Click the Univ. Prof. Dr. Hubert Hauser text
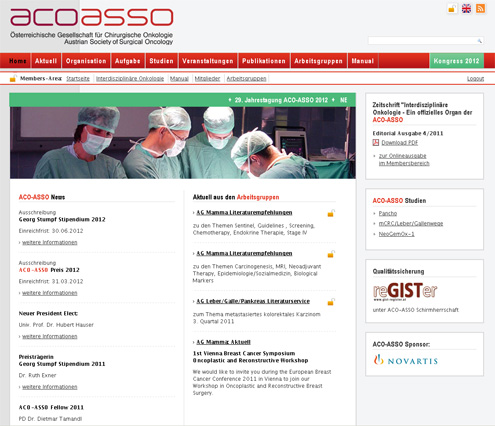Image resolution: width=495 pixels, height=426 pixels. [56, 325]
